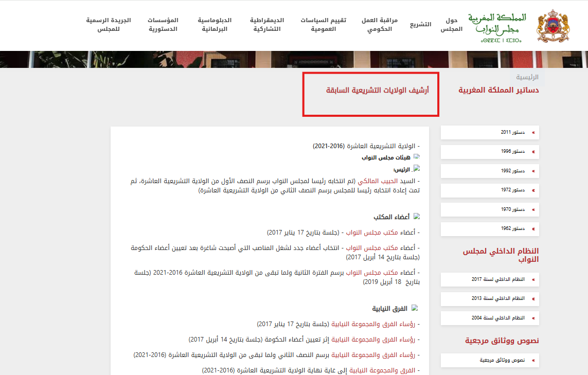Open the دستور 1992 sidebar link
The height and width of the screenshot is (375, 588).
pyautogui.click(x=490, y=171)
